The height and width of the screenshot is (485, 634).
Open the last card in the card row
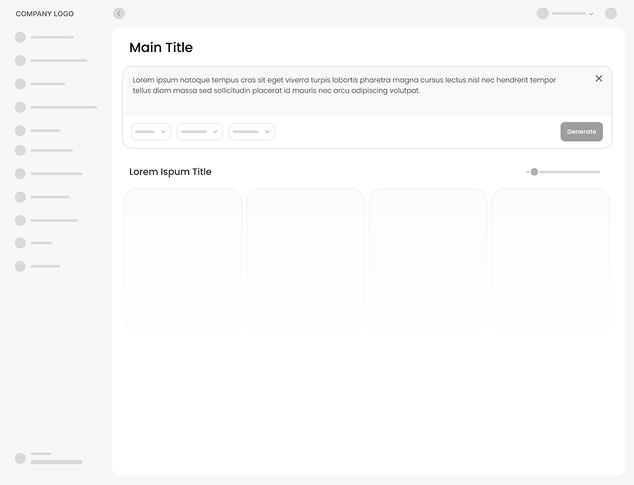pos(550,258)
